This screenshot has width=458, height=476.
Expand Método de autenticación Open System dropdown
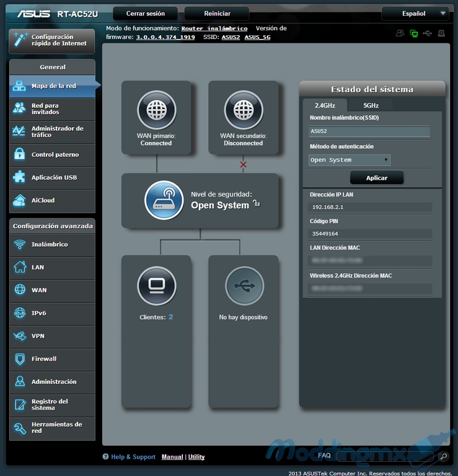click(350, 160)
